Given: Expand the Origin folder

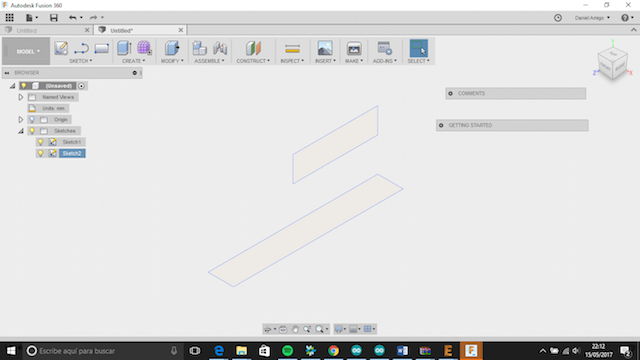Looking at the screenshot, I should pyautogui.click(x=20, y=120).
